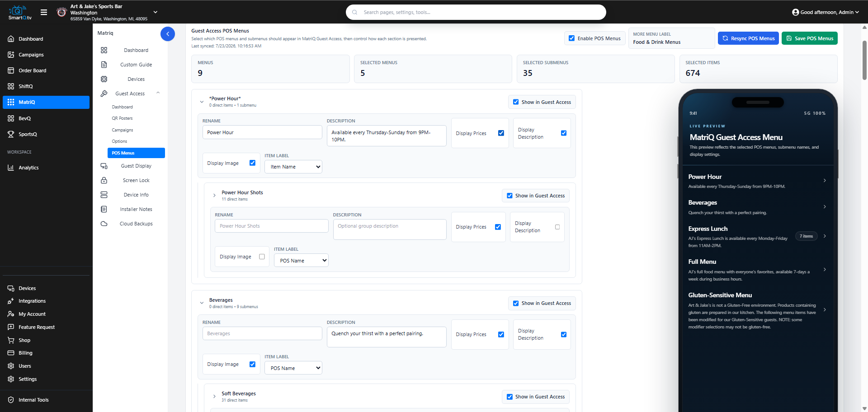Click the Guest Display icon
Viewport: 868px width, 412px height.
click(x=104, y=166)
